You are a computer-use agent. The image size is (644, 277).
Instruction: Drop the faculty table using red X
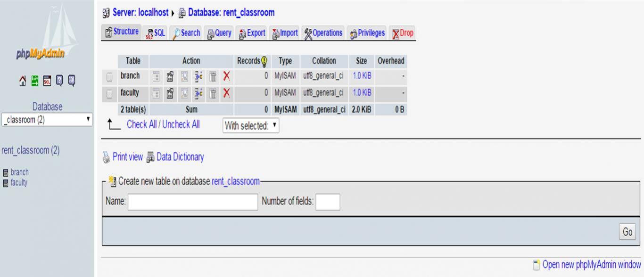(226, 93)
